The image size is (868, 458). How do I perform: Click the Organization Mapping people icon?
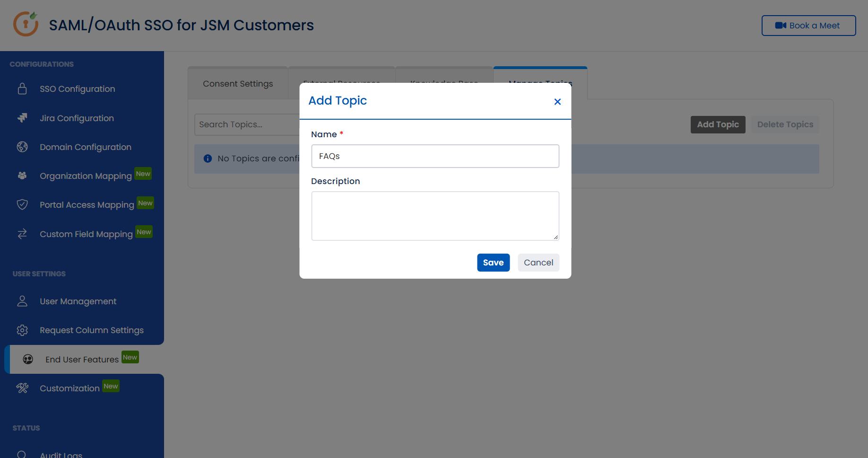click(22, 176)
